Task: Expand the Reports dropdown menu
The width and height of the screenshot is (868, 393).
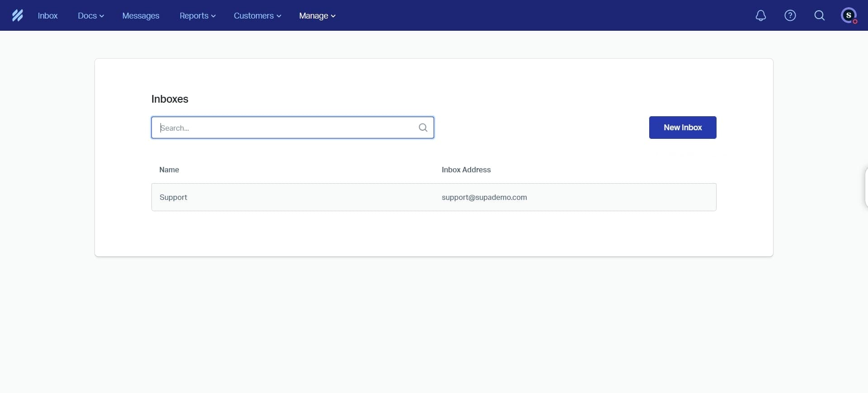Action: [197, 15]
